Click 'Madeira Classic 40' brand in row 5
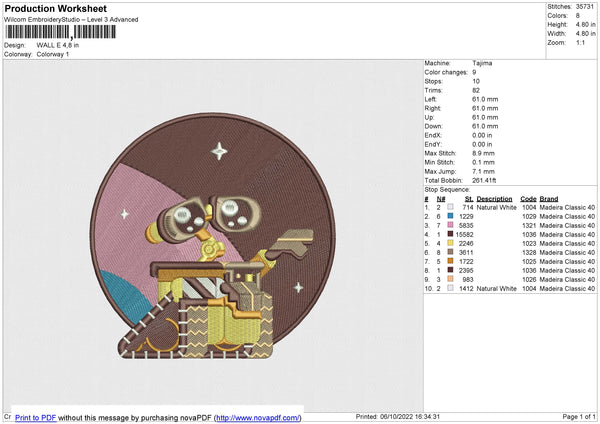This screenshot has width=600, height=424. coord(567,243)
